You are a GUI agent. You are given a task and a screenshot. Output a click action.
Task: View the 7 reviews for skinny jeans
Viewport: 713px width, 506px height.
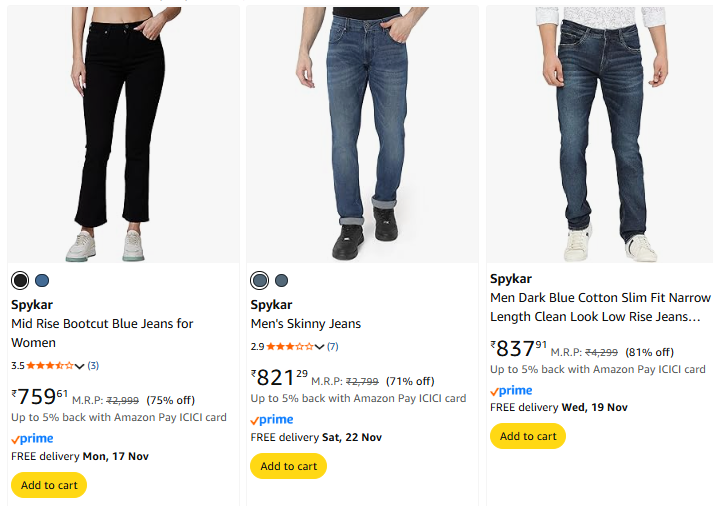click(x=333, y=347)
